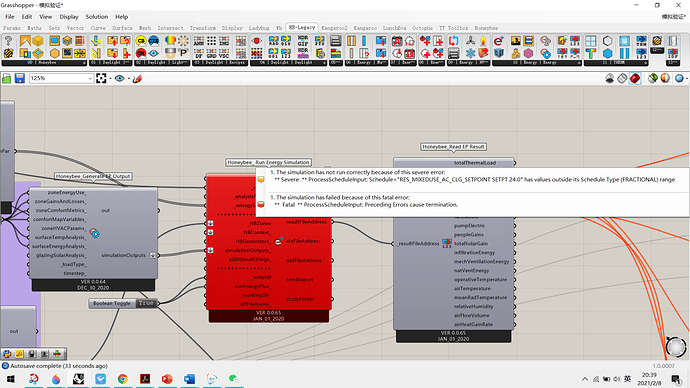The height and width of the screenshot is (388, 690).
Task: Select the VSC recipe icon
Action: 224,54
